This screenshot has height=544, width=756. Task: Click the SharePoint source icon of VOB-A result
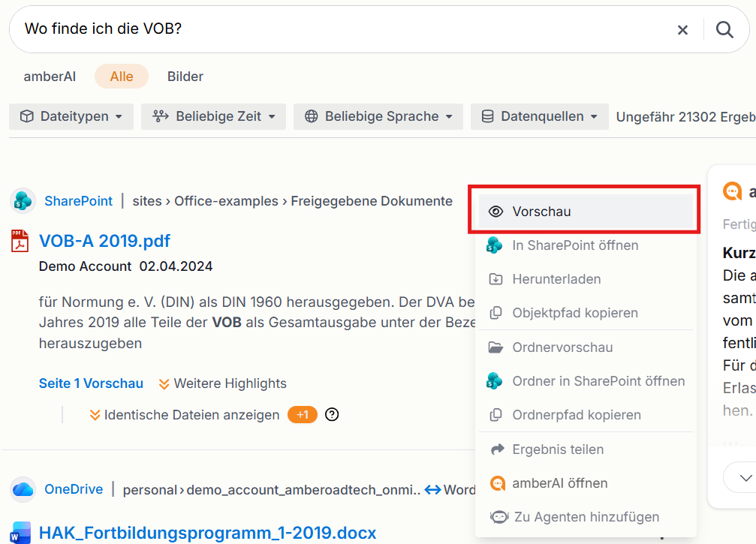tap(23, 200)
